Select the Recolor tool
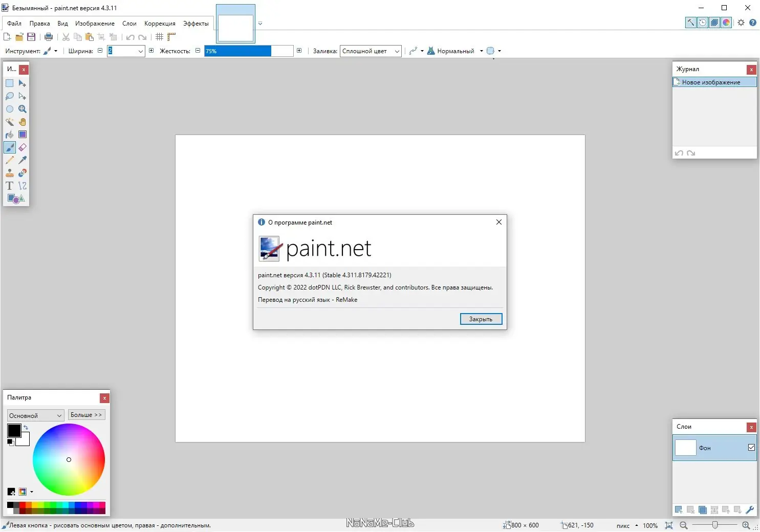Image resolution: width=760 pixels, height=532 pixels. click(23, 173)
